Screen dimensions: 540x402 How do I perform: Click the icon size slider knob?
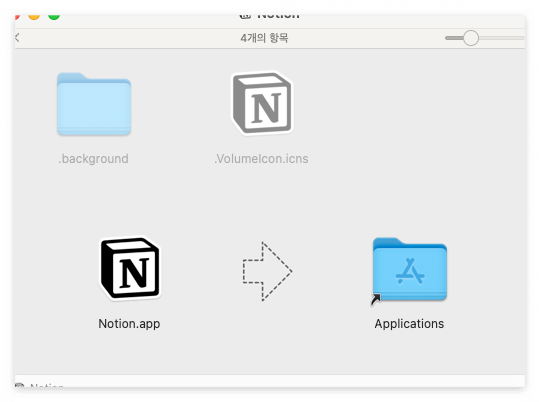pos(470,38)
